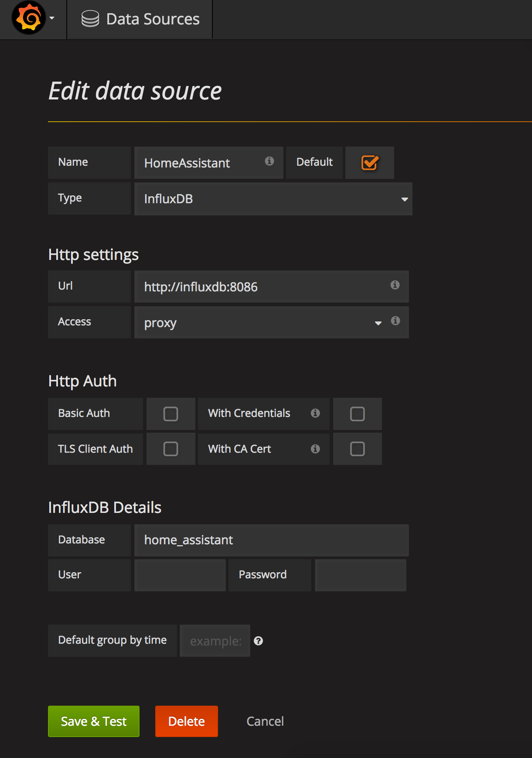Focus the Url field with influxdb address

(x=272, y=287)
